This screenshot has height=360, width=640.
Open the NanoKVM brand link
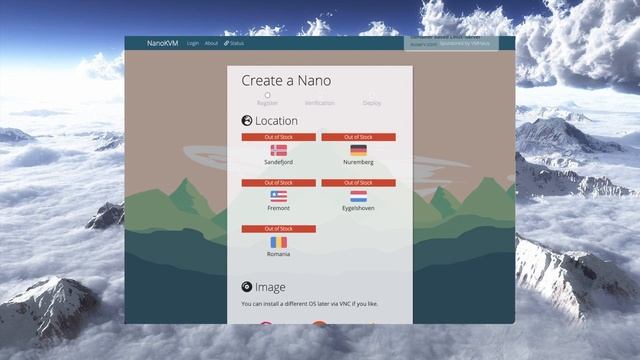point(162,43)
